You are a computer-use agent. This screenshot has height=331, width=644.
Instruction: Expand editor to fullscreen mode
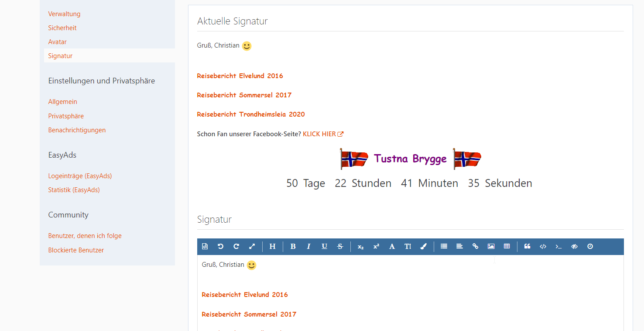(x=252, y=247)
